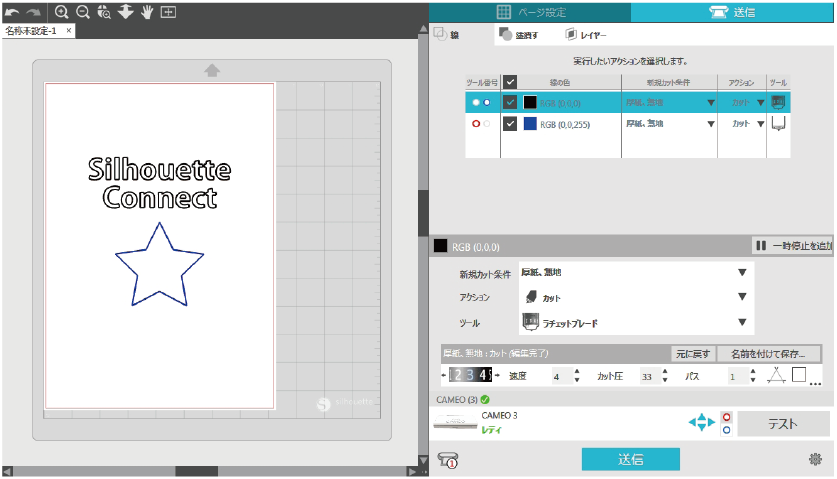Activate the zoom-to-selection magnifier icon

[104, 12]
